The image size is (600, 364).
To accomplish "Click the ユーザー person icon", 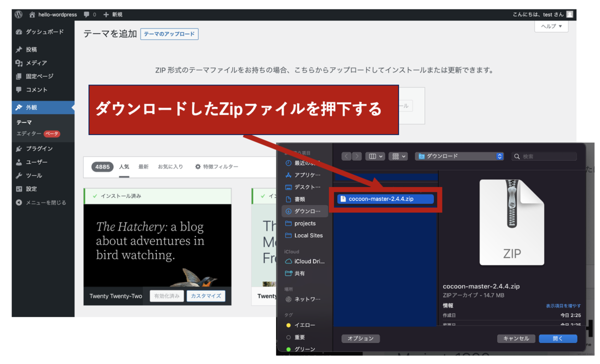I will [x=19, y=162].
